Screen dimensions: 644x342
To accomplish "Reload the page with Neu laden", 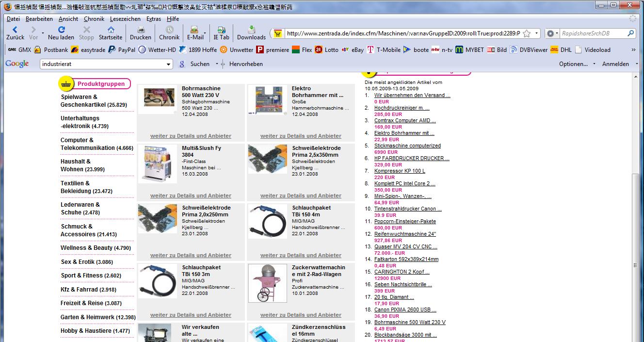I will click(61, 33).
